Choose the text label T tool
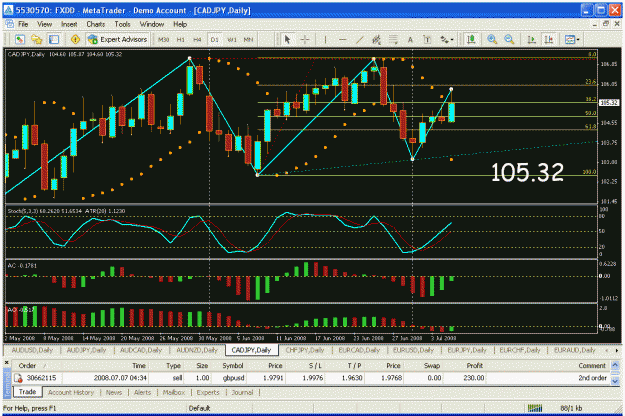625x416 pixels. pos(427,39)
